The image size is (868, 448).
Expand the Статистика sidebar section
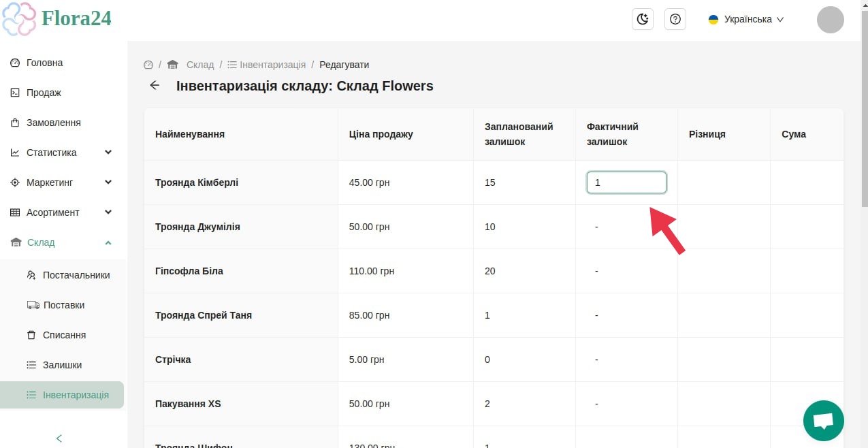click(63, 153)
